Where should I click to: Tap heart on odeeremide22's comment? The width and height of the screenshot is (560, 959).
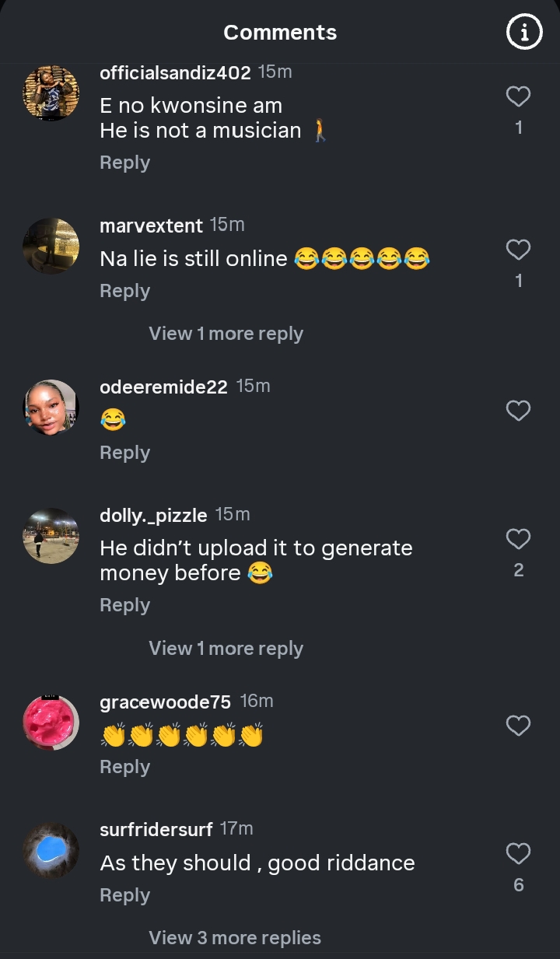tap(518, 411)
